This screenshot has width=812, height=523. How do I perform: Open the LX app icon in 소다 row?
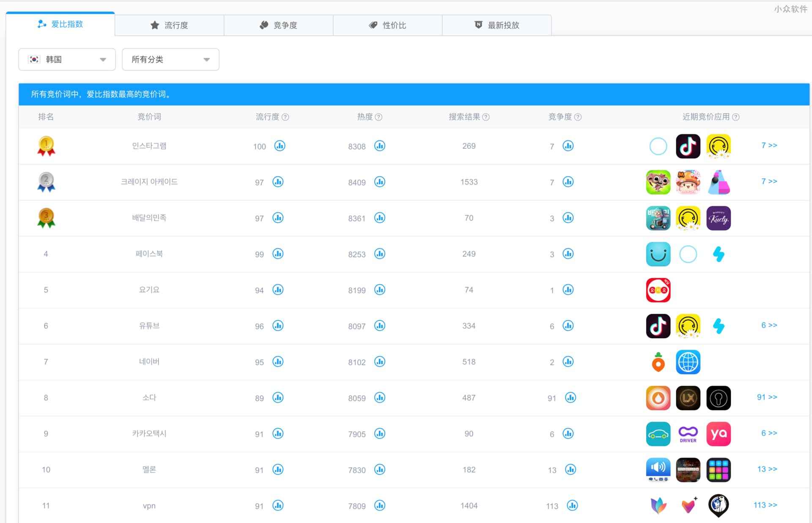click(688, 398)
